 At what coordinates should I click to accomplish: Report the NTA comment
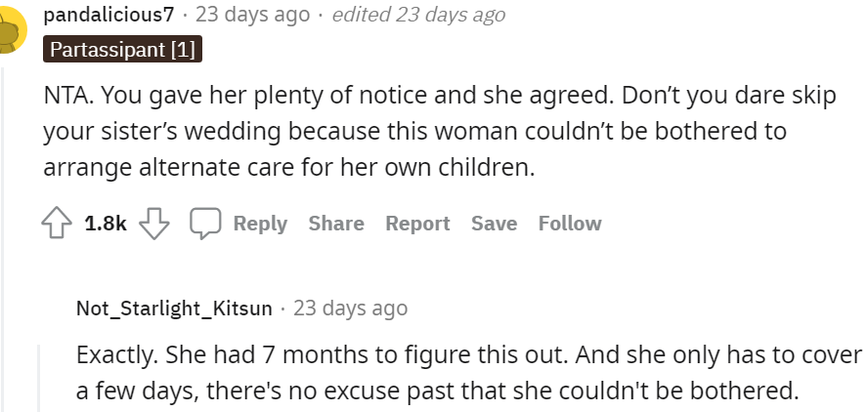[x=417, y=224]
